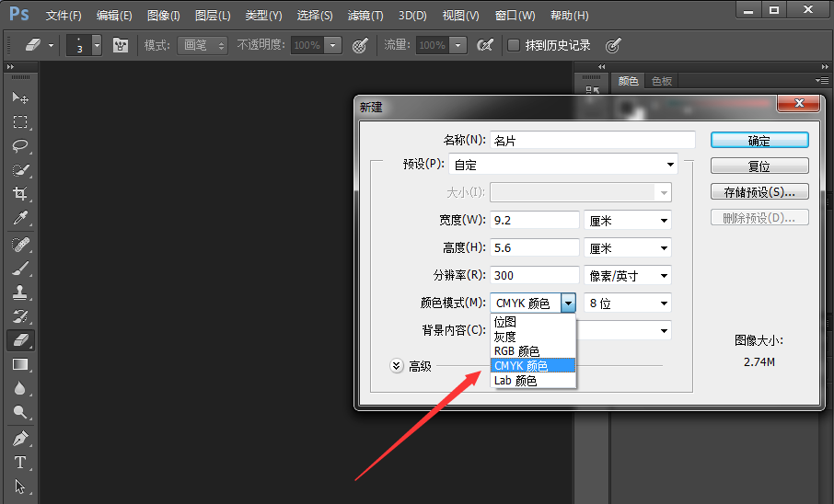The height and width of the screenshot is (504, 834).
Task: Enable Erase to History checkbox
Action: pyautogui.click(x=514, y=45)
